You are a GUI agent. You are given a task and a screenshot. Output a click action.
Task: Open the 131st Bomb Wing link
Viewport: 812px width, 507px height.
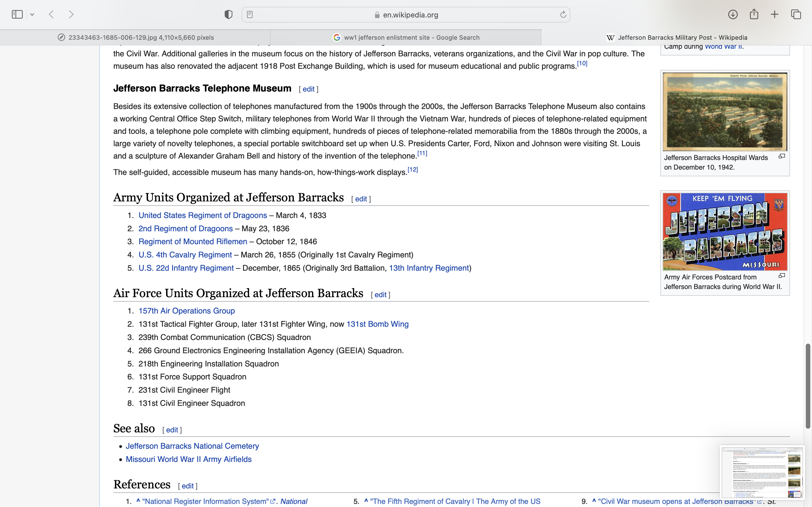click(x=377, y=324)
